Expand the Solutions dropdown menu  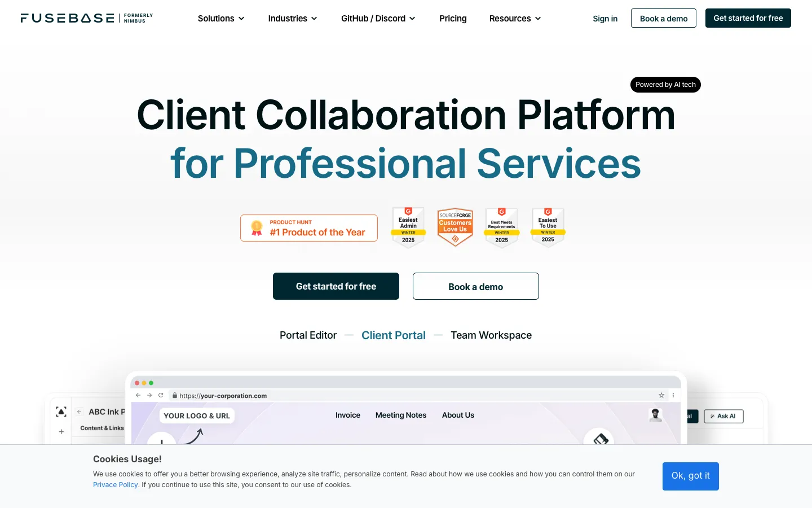(221, 19)
